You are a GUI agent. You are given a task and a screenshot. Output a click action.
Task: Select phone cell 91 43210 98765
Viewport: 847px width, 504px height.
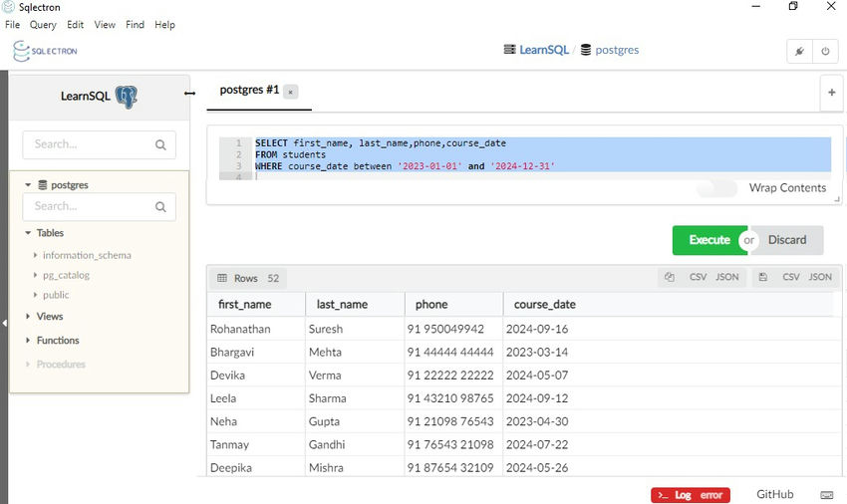[x=453, y=398]
